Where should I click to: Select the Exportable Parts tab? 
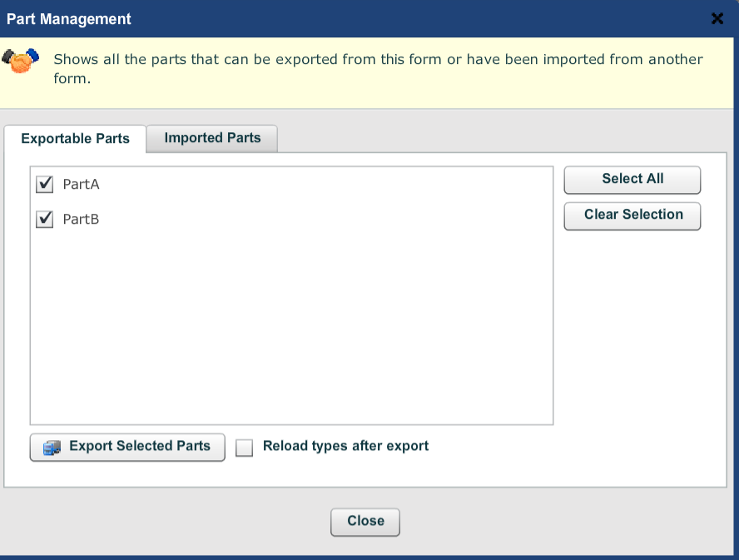(76, 139)
